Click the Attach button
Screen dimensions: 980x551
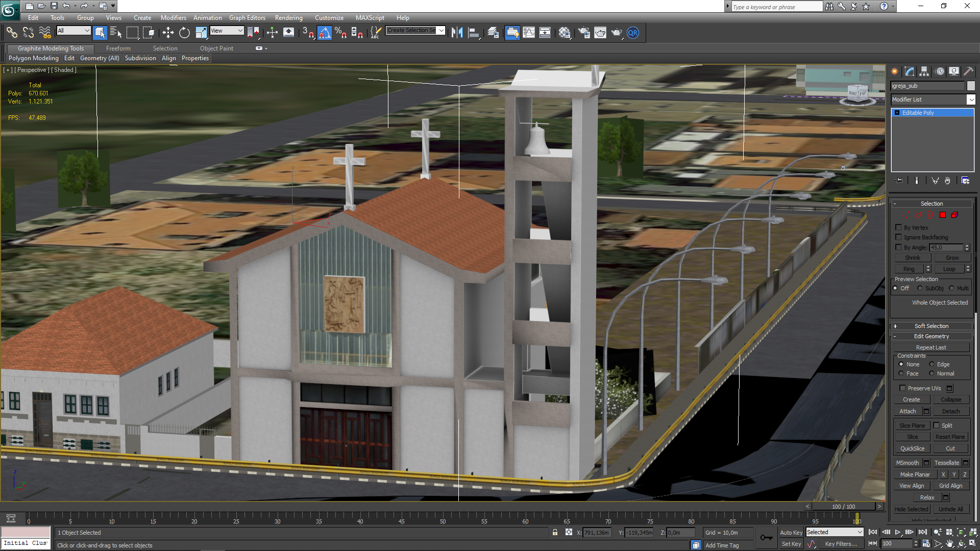(x=908, y=411)
